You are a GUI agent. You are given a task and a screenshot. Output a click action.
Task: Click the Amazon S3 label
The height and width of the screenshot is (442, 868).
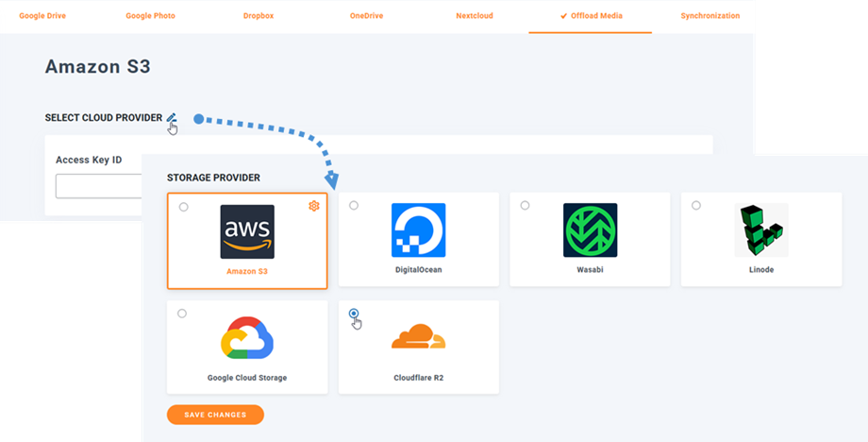(x=247, y=272)
